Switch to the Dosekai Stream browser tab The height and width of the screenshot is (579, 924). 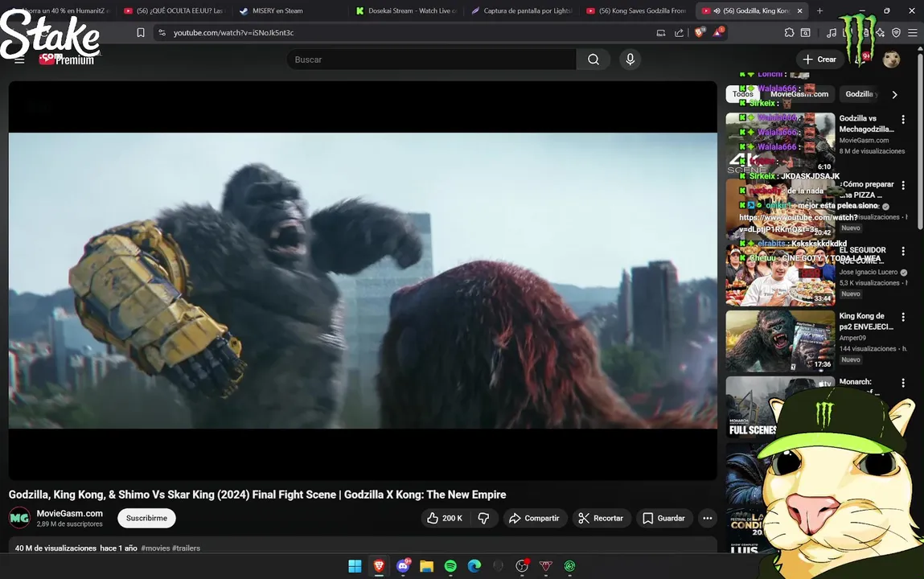pyautogui.click(x=407, y=10)
